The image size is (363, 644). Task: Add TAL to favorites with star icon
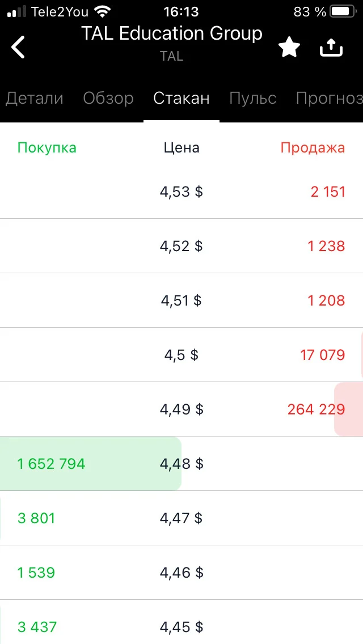tap(289, 48)
